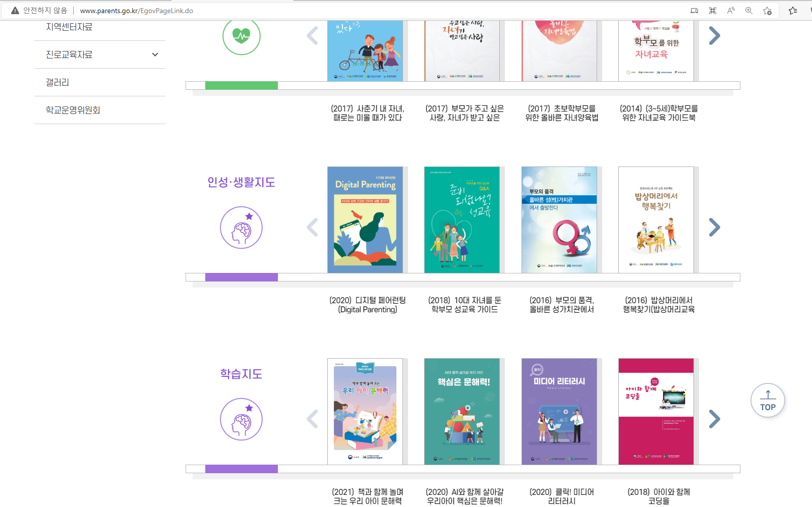812x507 pixels.
Task: Click the brain icon under 인성·생활지도
Action: pos(241,228)
